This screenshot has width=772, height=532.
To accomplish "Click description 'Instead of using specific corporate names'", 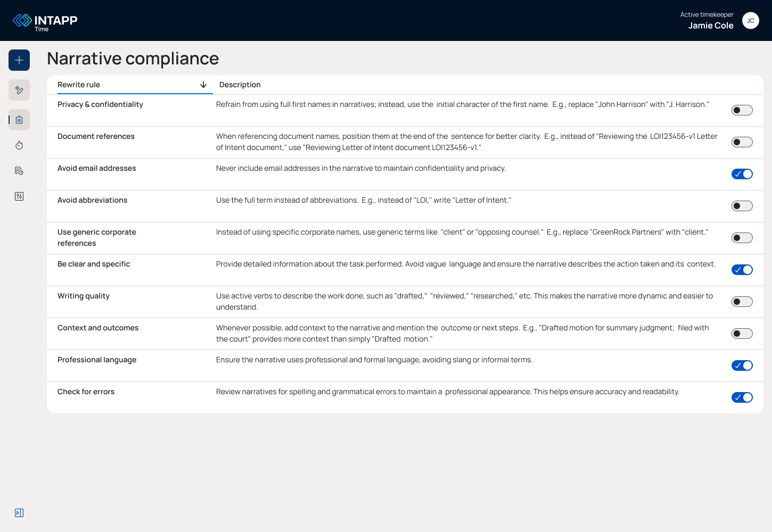I will tap(462, 232).
